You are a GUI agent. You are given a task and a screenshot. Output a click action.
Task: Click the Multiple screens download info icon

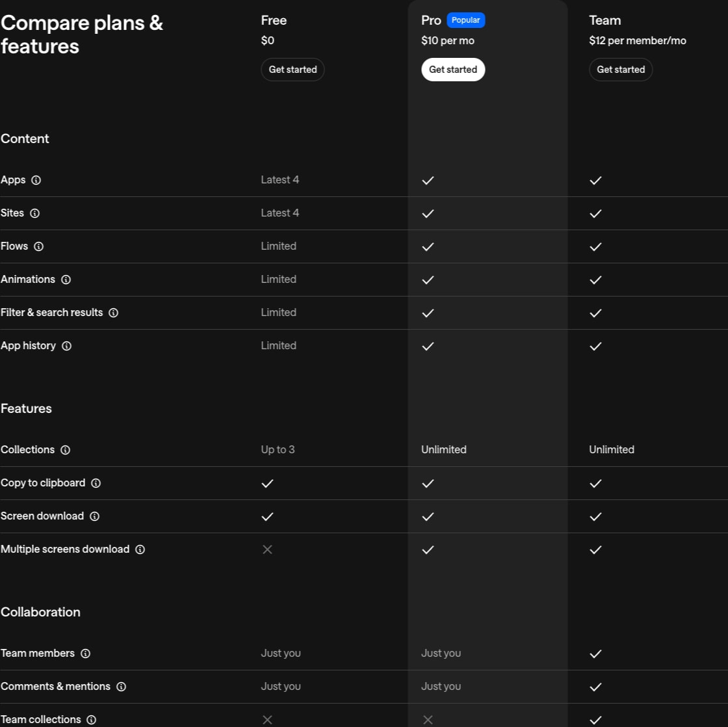click(x=140, y=549)
